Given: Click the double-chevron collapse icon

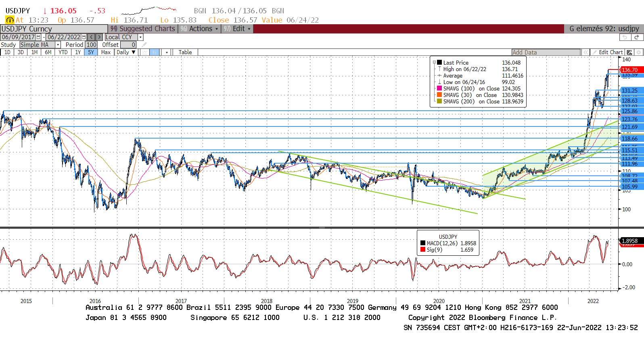Looking at the screenshot, I should (585, 52).
